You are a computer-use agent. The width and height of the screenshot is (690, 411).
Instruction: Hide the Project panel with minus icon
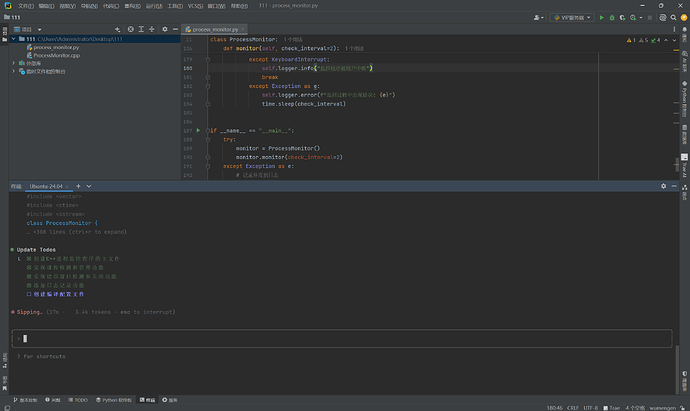(x=175, y=29)
